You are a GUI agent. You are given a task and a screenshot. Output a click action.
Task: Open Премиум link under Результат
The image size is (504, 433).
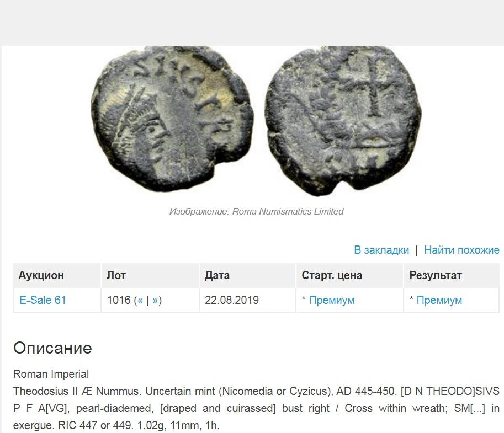[439, 300]
